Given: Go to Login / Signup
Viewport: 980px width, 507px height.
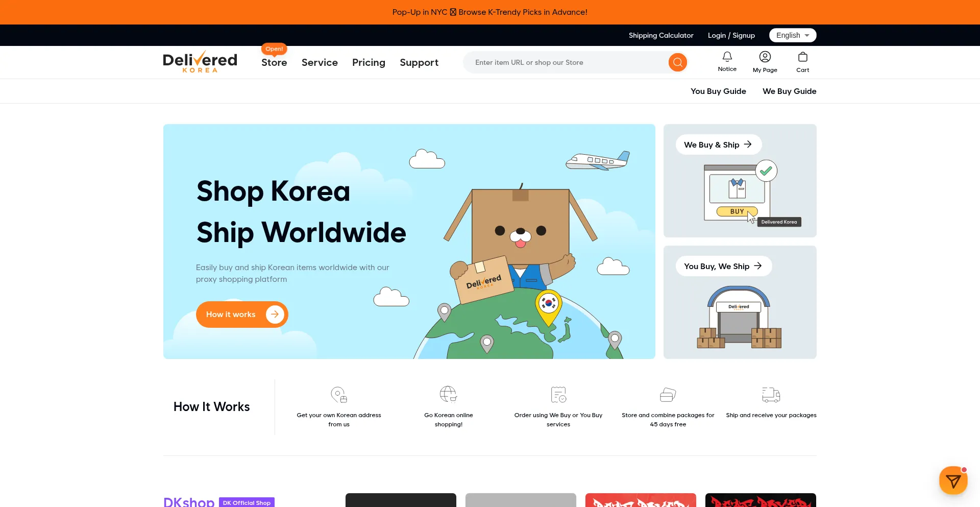Looking at the screenshot, I should click(731, 35).
